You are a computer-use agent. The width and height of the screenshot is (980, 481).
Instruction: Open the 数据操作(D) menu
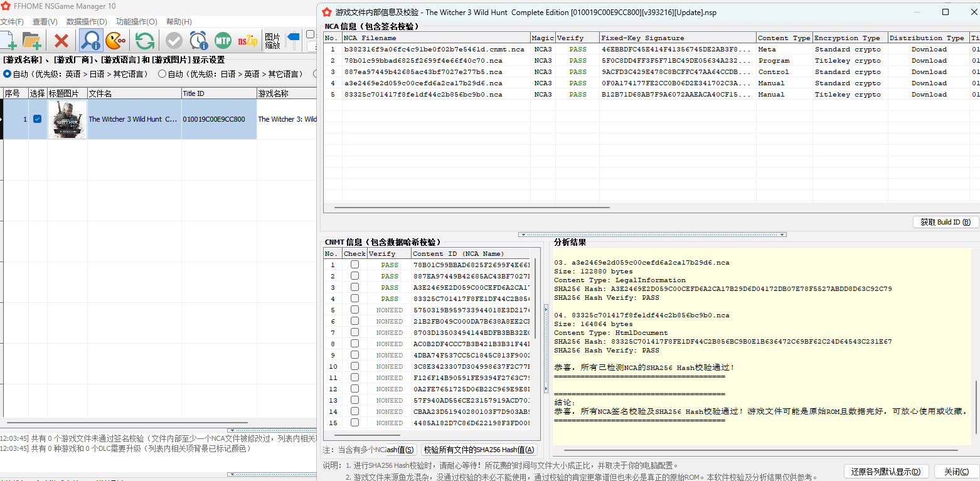tap(87, 22)
